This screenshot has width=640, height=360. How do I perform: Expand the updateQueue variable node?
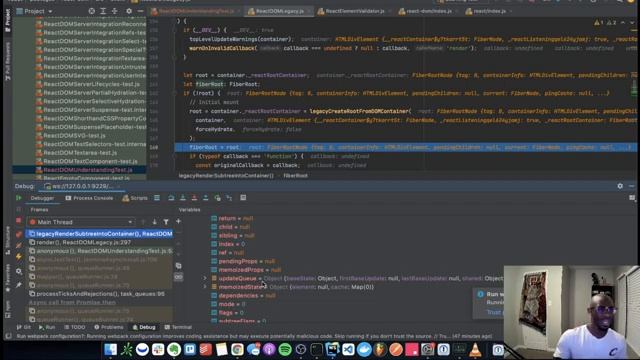(205, 278)
